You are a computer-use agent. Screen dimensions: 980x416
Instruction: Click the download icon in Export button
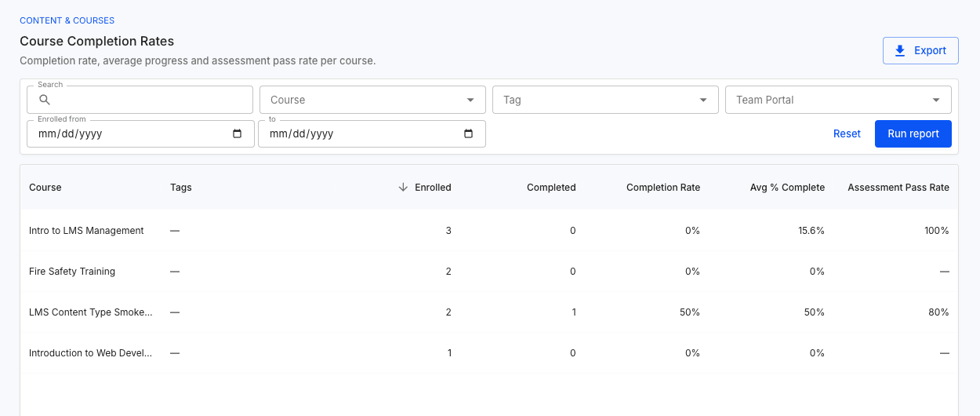[x=900, y=50]
